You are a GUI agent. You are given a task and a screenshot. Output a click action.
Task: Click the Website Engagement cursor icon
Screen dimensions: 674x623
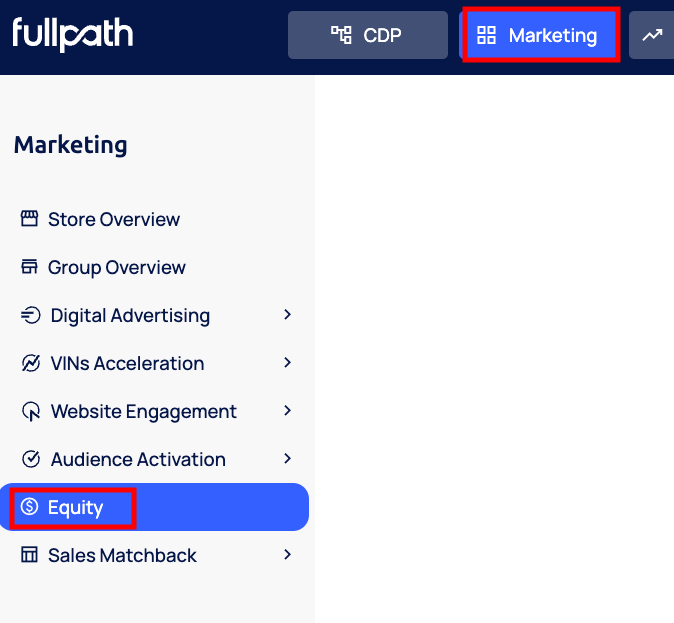coord(31,411)
